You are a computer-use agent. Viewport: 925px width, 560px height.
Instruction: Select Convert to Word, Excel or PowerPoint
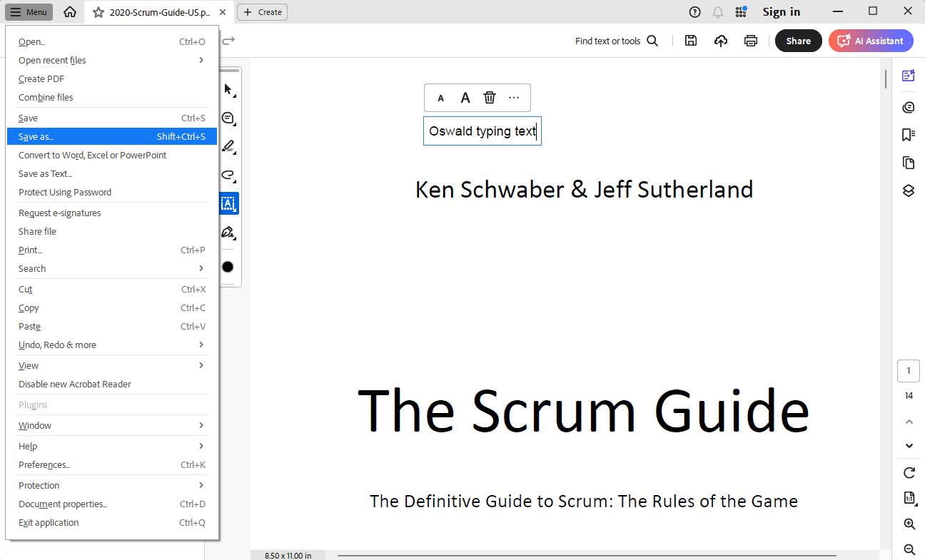[x=112, y=156]
